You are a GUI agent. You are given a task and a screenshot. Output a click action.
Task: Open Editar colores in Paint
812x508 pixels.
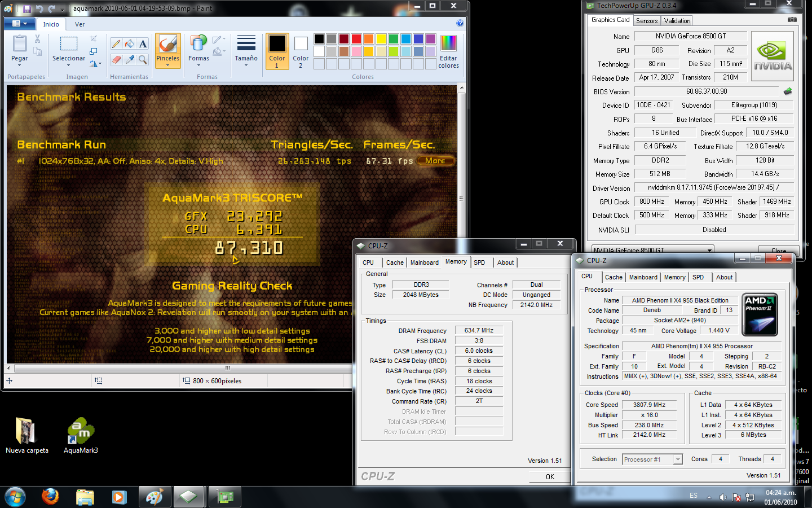448,51
